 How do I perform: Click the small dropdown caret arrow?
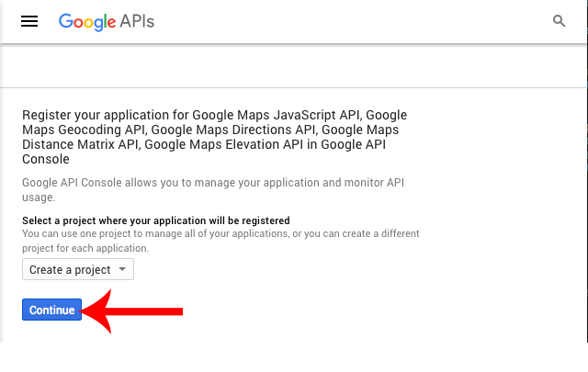point(122,269)
